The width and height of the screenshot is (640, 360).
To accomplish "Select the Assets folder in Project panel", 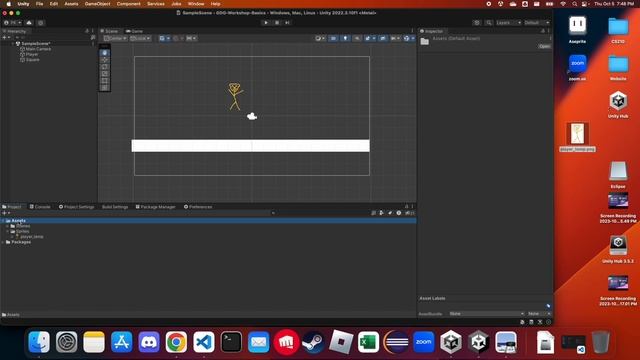I will coord(18,220).
